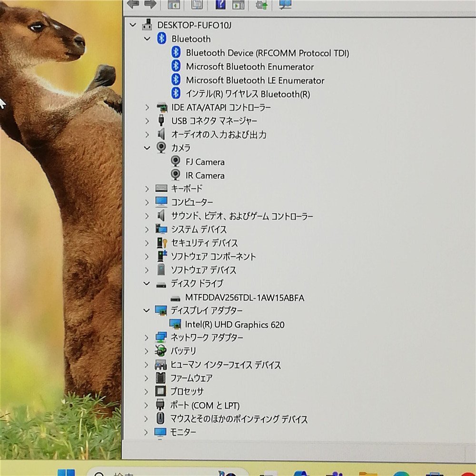Select Bluetooth Device (RFCOMM Protocol TDI)
Image resolution: width=476 pixels, height=476 pixels.
pyautogui.click(x=267, y=53)
